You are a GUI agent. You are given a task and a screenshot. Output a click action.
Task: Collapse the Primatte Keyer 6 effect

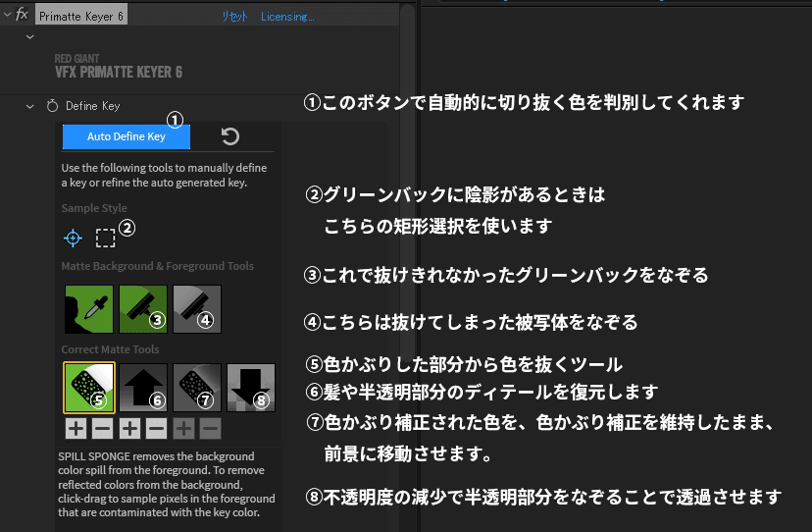pos(7,15)
